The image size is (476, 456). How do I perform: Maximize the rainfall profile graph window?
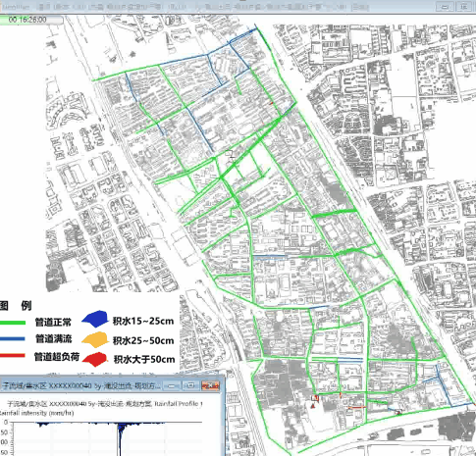click(x=190, y=385)
